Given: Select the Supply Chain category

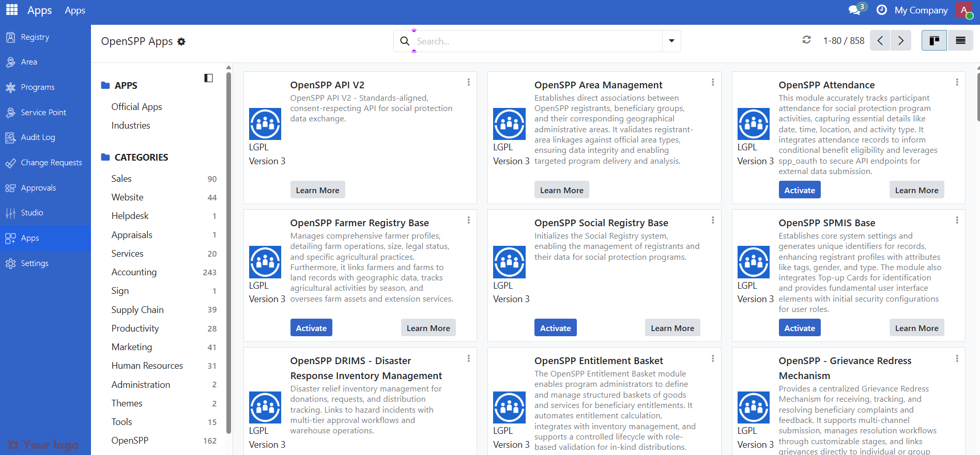Looking at the screenshot, I should point(163,310).
